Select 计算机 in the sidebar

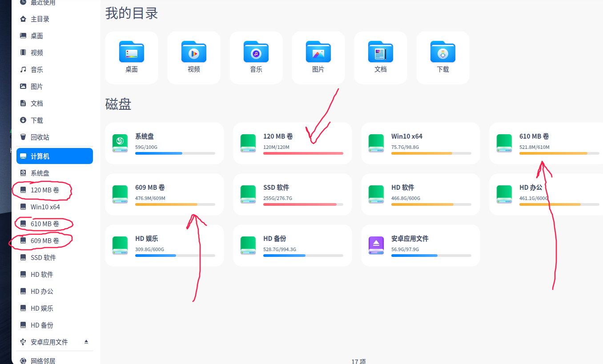tap(55, 156)
